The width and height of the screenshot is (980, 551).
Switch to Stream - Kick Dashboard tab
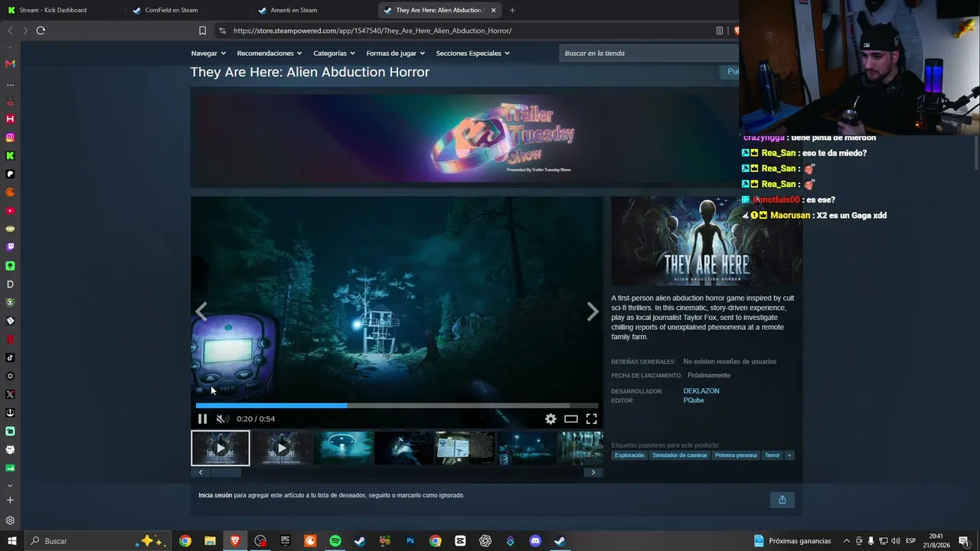point(60,10)
